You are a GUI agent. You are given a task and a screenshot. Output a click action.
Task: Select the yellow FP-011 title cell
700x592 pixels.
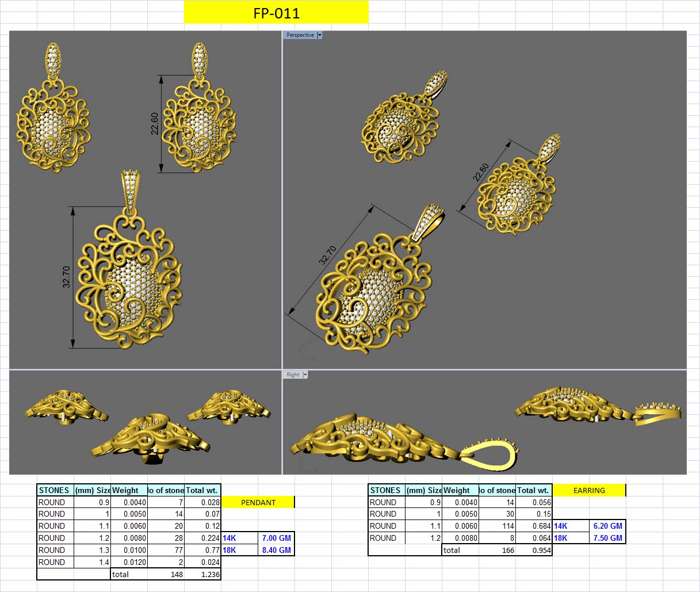276,12
